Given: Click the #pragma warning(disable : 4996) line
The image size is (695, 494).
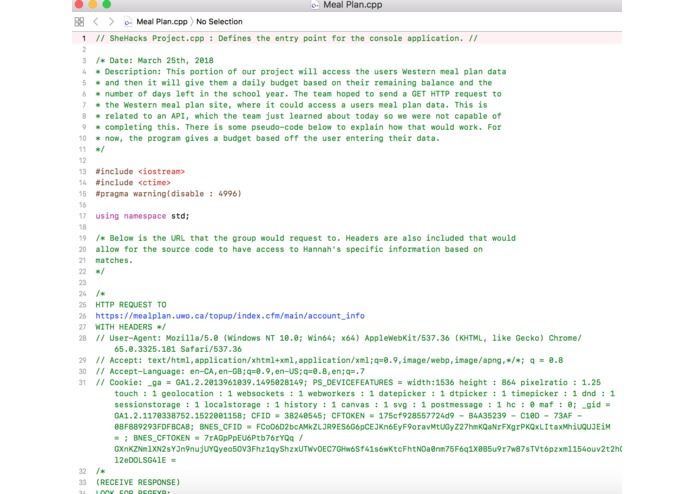Looking at the screenshot, I should 168,194.
